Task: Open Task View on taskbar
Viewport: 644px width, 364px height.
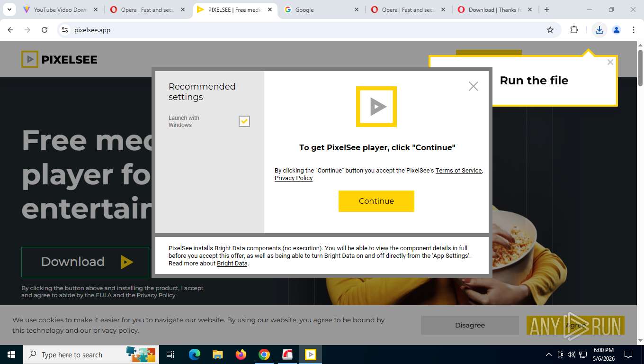Action: coord(170,355)
